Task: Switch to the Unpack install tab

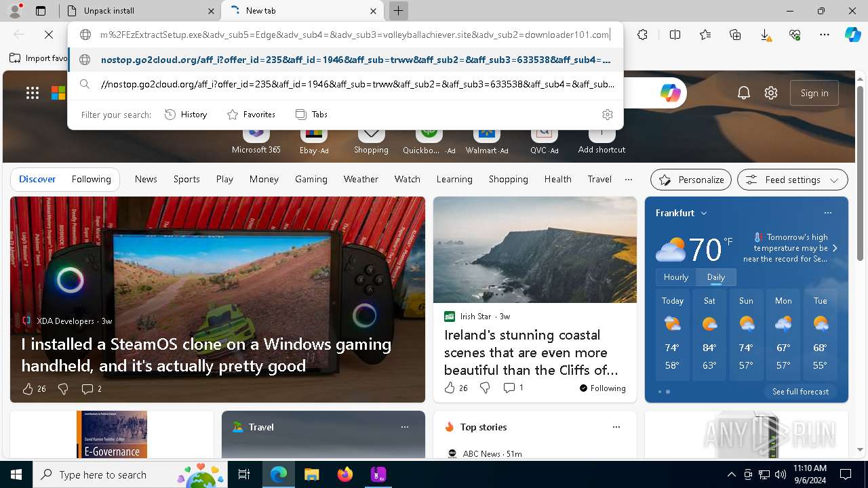Action: (x=140, y=11)
